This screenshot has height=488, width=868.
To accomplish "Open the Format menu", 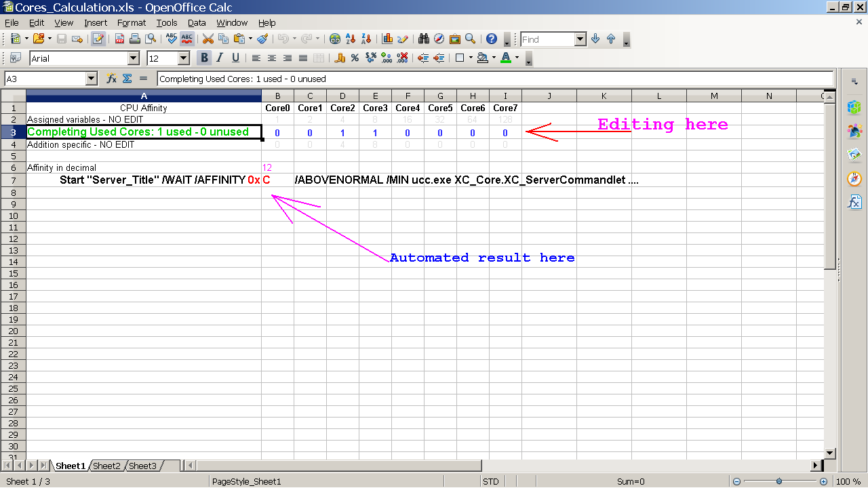I will coord(132,22).
